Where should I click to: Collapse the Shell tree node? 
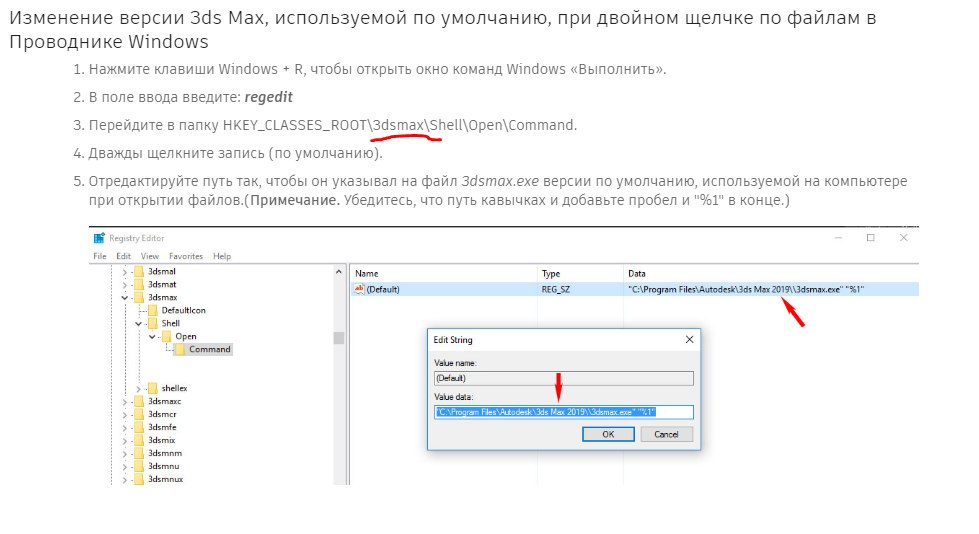tap(138, 324)
